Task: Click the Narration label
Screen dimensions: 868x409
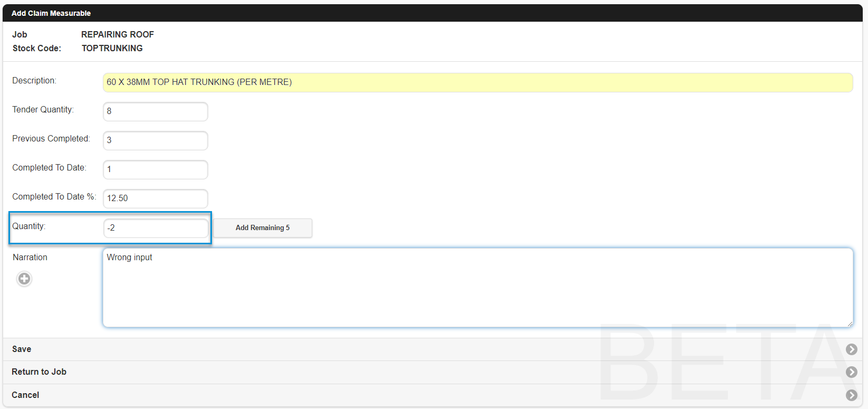Action: (x=30, y=257)
